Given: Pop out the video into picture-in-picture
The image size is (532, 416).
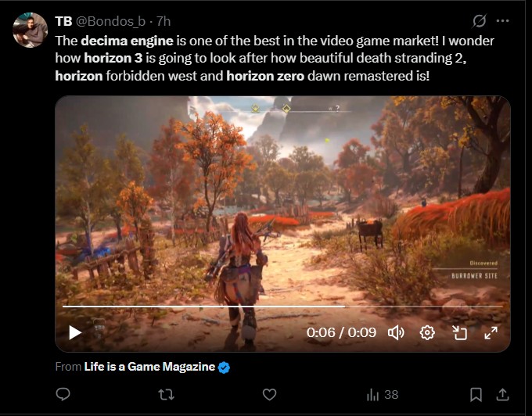Looking at the screenshot, I should (460, 332).
